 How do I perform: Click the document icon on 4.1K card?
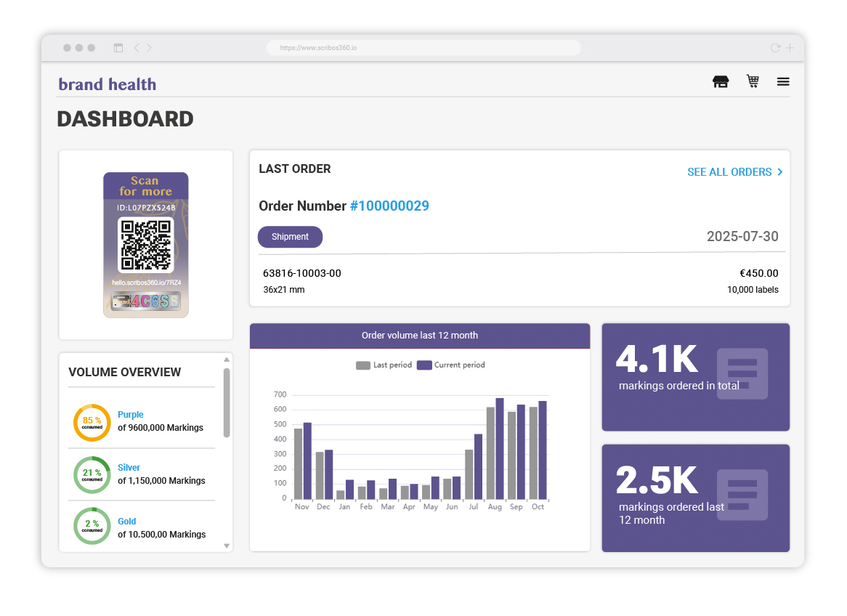coord(742,373)
